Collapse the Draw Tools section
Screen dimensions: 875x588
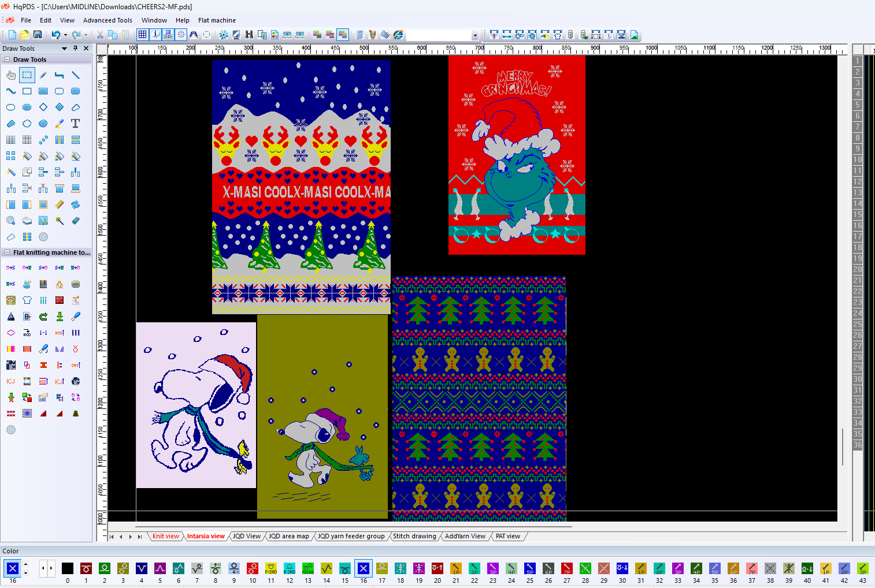[7, 59]
